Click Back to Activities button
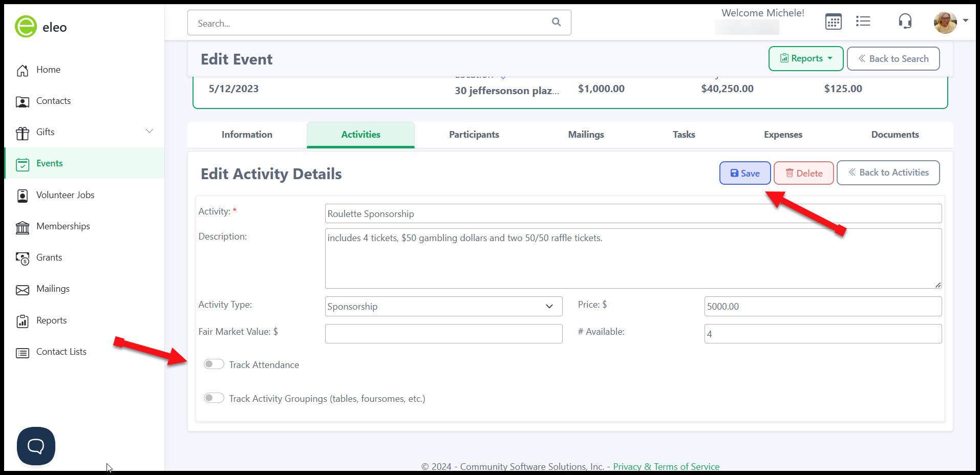Screen dimensions: 980x475 point(888,172)
